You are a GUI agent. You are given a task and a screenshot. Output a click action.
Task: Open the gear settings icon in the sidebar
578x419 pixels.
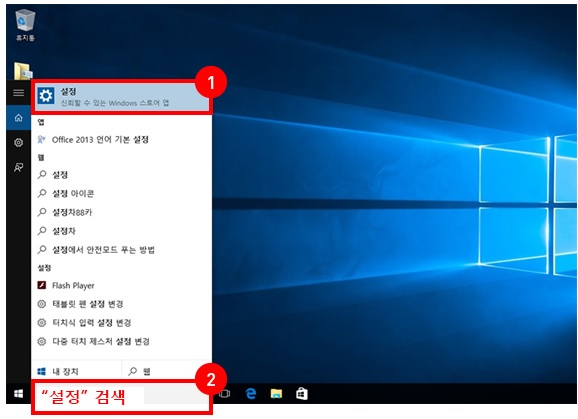pyautogui.click(x=18, y=143)
